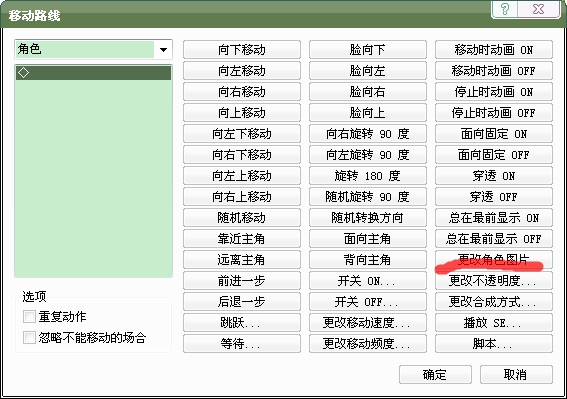The height and width of the screenshot is (399, 567).
Task: Insert 旋转 180 度 command
Action: (368, 175)
